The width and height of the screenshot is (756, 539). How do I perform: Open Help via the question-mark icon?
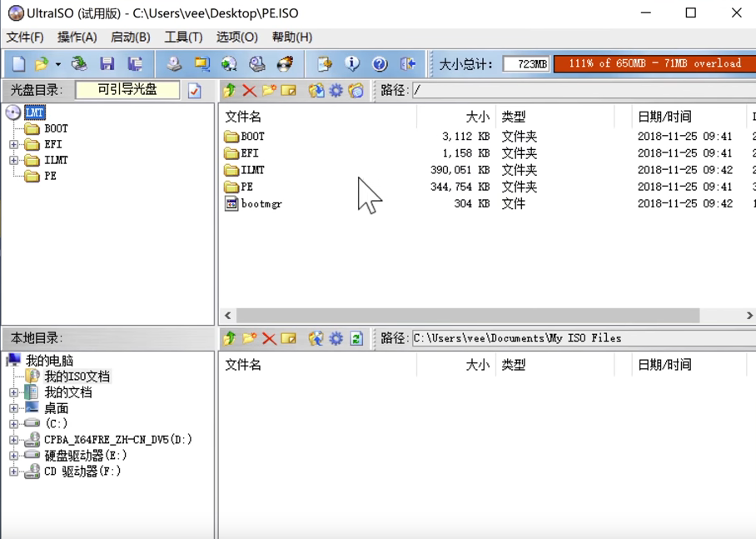point(380,63)
